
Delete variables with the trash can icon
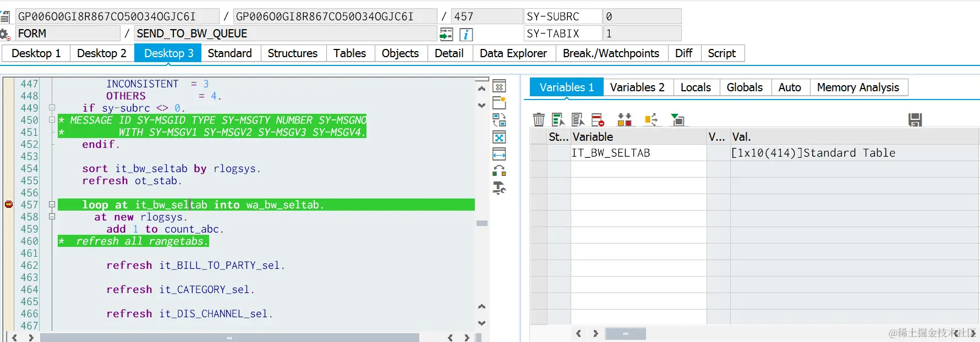coord(539,119)
